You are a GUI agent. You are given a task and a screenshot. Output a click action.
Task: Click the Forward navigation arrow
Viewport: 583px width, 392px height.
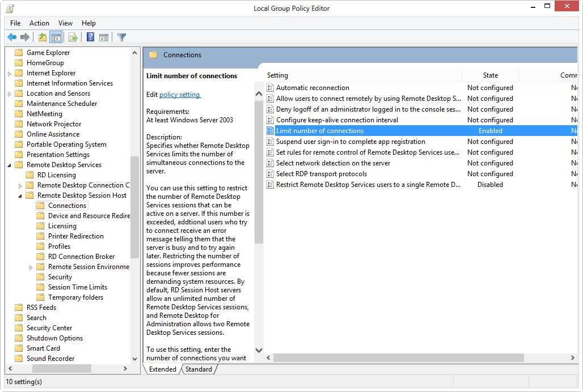coord(26,37)
